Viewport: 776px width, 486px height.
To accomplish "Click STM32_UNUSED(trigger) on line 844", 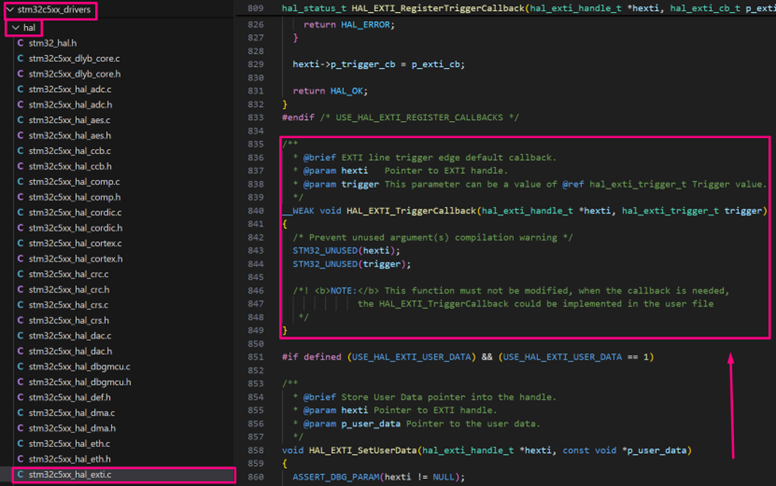I will (352, 264).
